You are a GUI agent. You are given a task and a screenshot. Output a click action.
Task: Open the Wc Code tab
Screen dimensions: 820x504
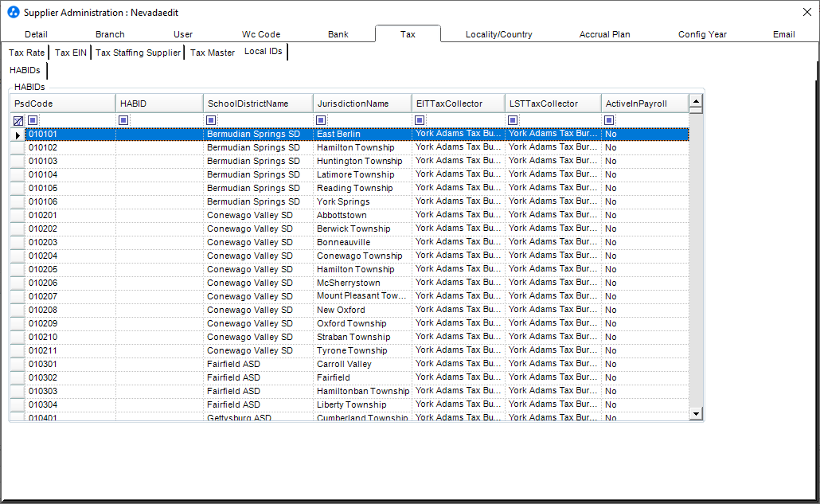pyautogui.click(x=261, y=34)
